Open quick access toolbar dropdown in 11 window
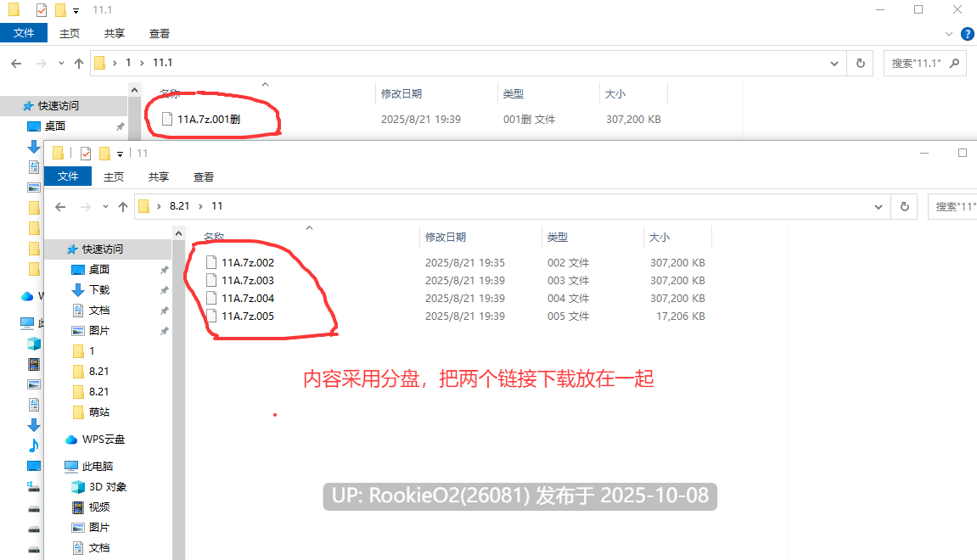 click(x=121, y=154)
